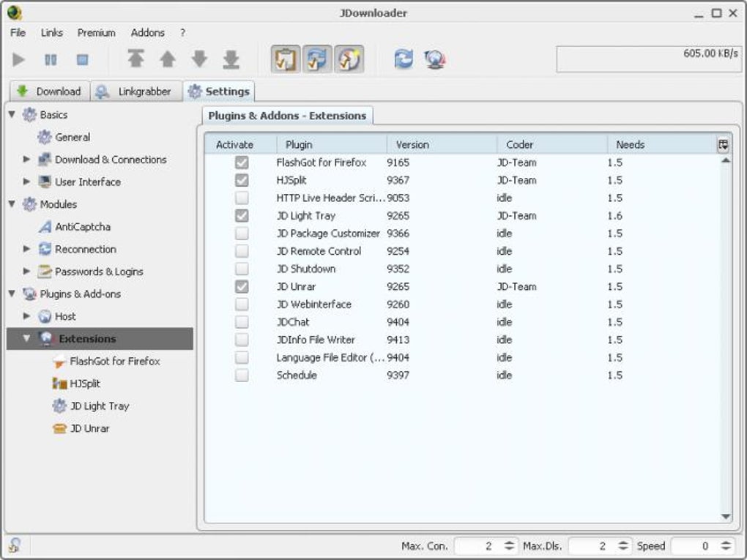The height and width of the screenshot is (560, 747).
Task: Expand the Passwords & Logins node
Action: tap(27, 272)
